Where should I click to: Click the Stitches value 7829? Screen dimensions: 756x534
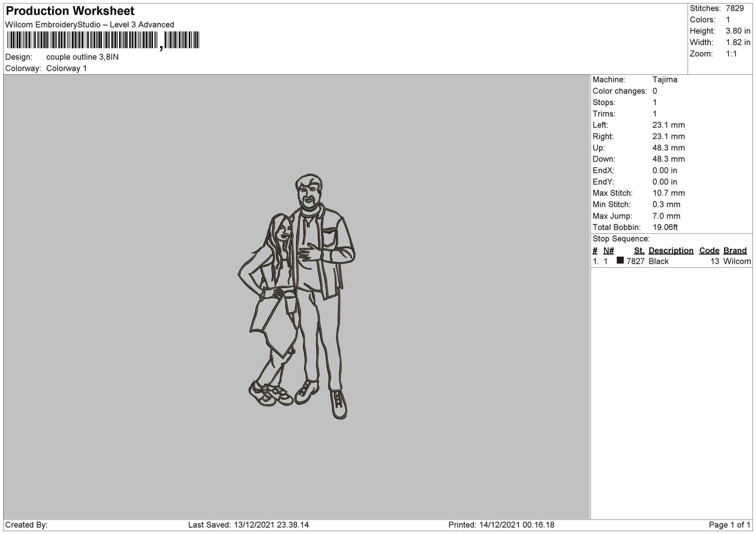click(x=735, y=8)
